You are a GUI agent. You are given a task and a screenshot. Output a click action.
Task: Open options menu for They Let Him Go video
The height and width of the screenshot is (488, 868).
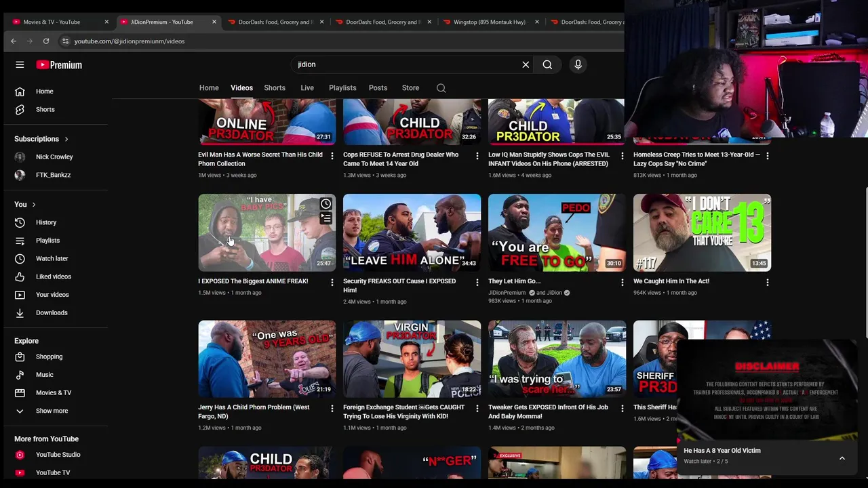click(622, 282)
